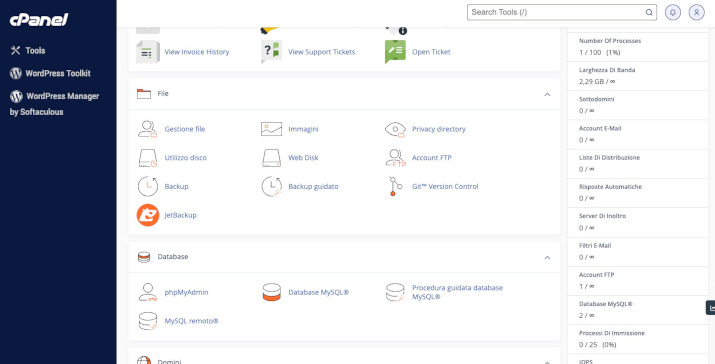715x364 pixels.
Task: Open the Utilizzo disco link
Action: [186, 158]
